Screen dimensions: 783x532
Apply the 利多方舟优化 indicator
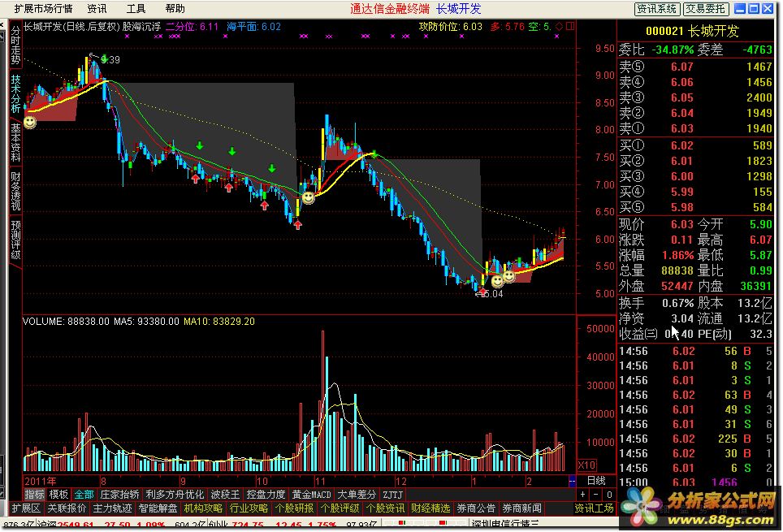tap(175, 495)
